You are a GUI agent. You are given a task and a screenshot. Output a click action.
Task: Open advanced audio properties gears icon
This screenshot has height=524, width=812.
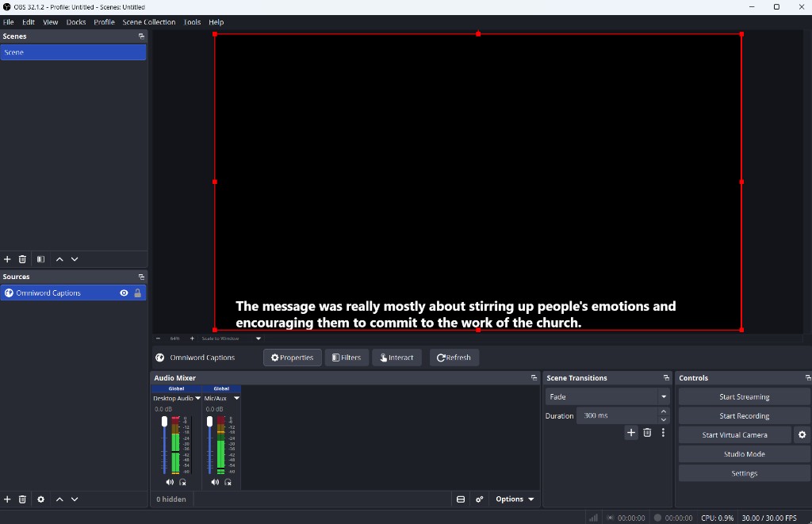pyautogui.click(x=480, y=499)
